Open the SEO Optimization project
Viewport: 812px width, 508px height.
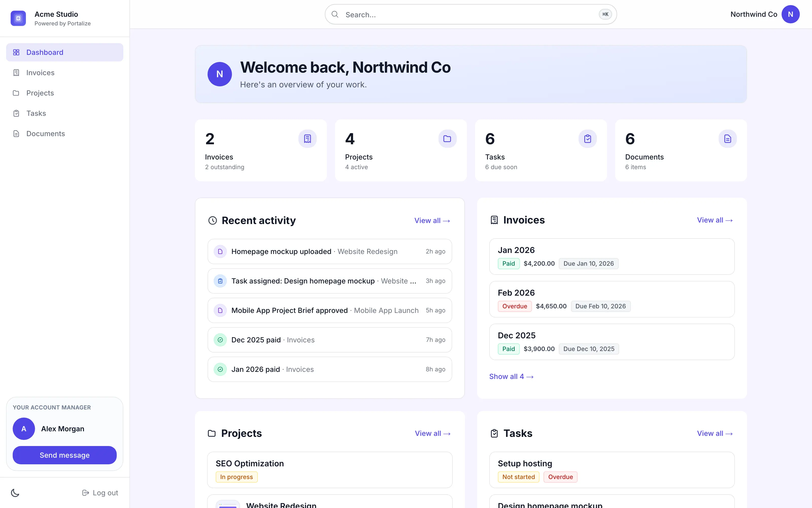(330, 470)
